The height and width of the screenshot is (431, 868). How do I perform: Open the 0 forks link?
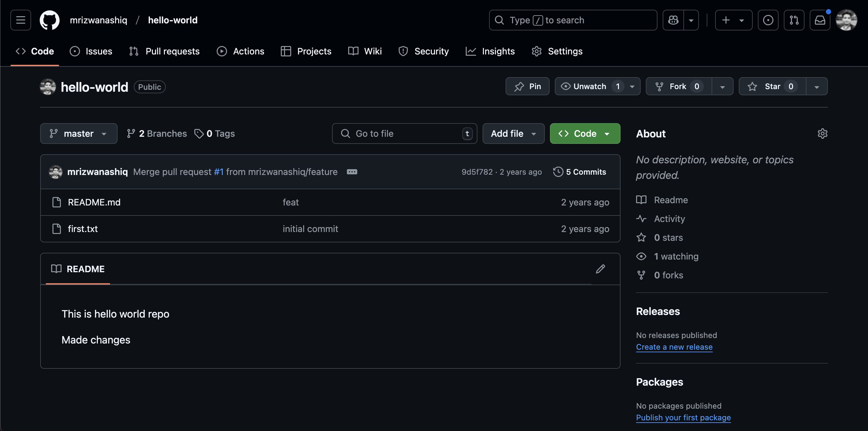click(660, 275)
